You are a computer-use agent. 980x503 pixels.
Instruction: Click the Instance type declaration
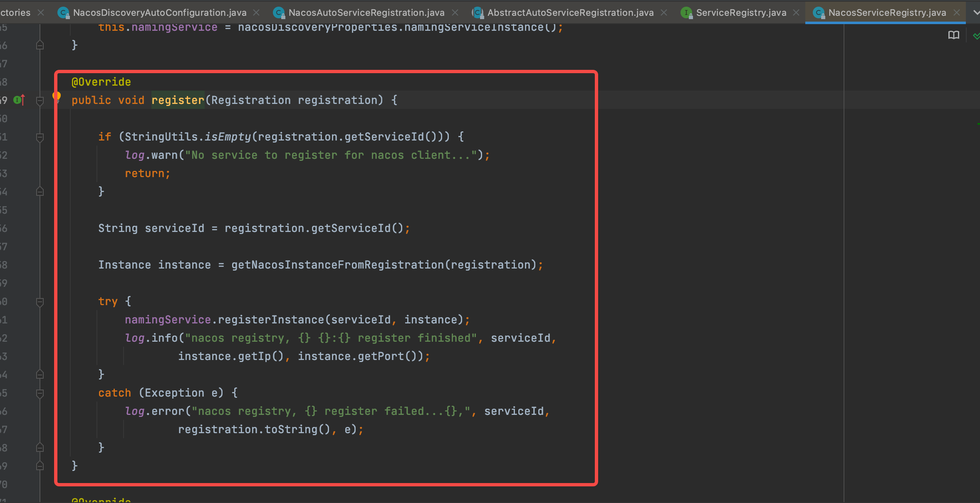[124, 265]
